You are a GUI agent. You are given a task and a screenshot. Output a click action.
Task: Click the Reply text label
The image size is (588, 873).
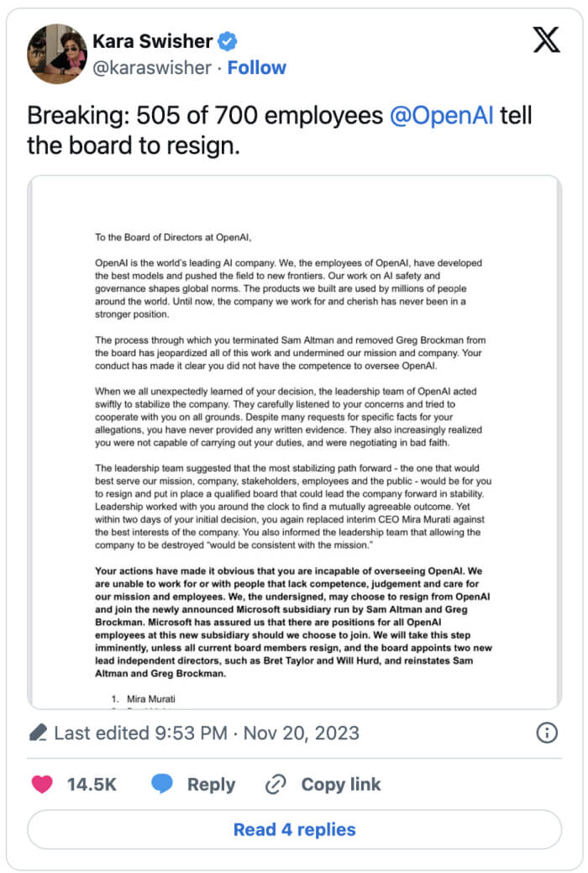tap(211, 785)
